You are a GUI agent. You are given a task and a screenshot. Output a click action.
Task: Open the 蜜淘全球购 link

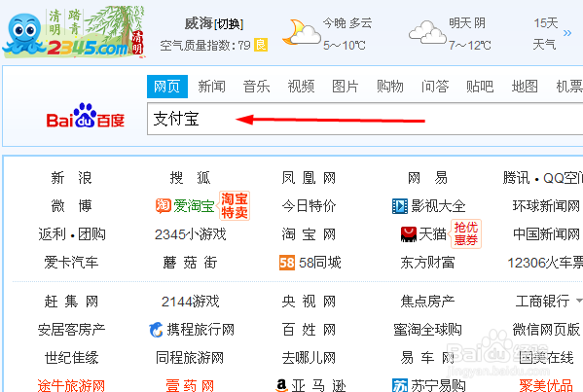coord(427,330)
